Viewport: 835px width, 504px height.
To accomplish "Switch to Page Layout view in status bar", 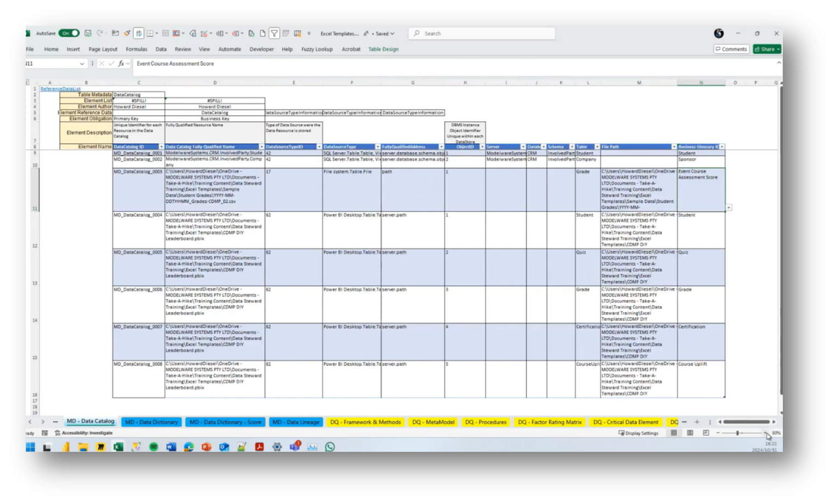I will coord(690,433).
